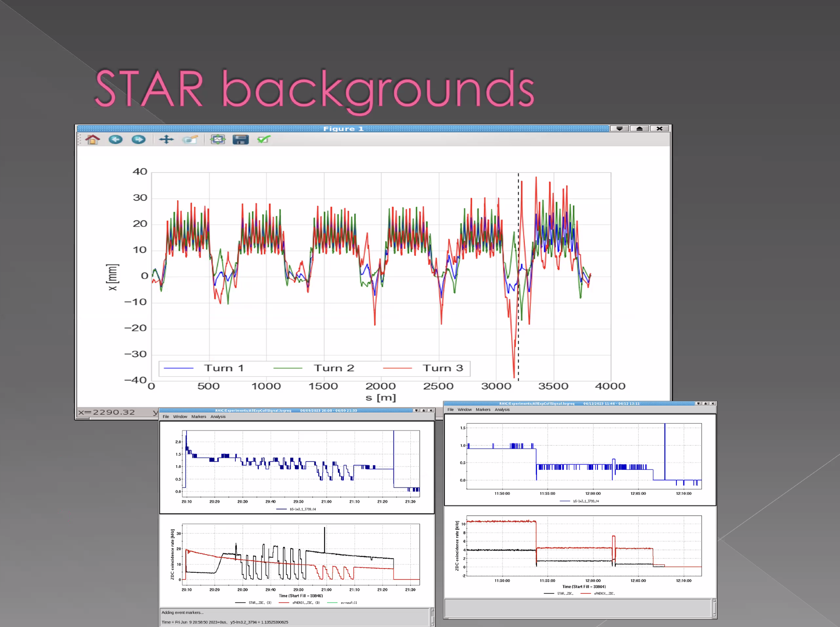Image resolution: width=840 pixels, height=627 pixels.
Task: Close the 06/09 logreq window
Action: point(431,411)
